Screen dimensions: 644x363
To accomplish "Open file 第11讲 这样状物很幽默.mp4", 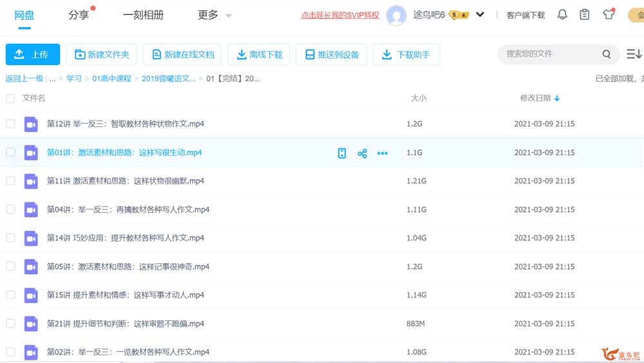I will [126, 181].
